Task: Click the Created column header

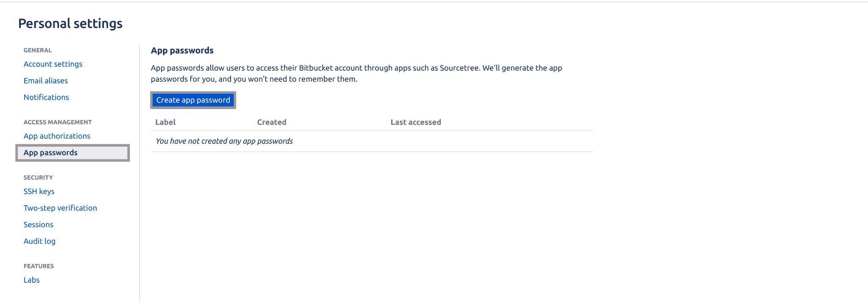Action: pos(271,122)
